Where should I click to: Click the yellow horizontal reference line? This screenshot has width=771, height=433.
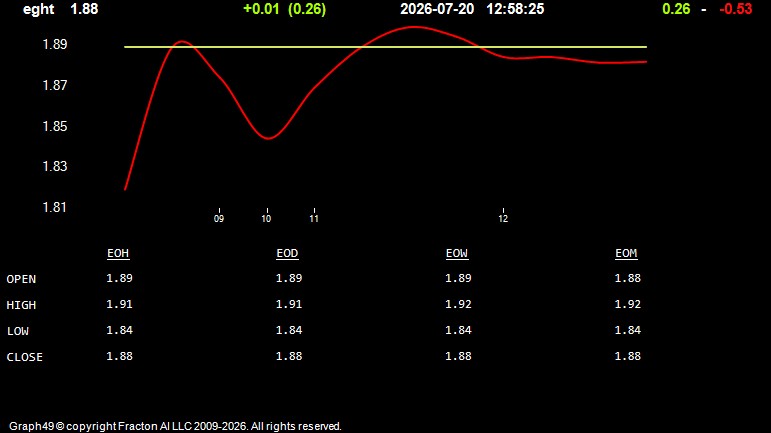(385, 47)
